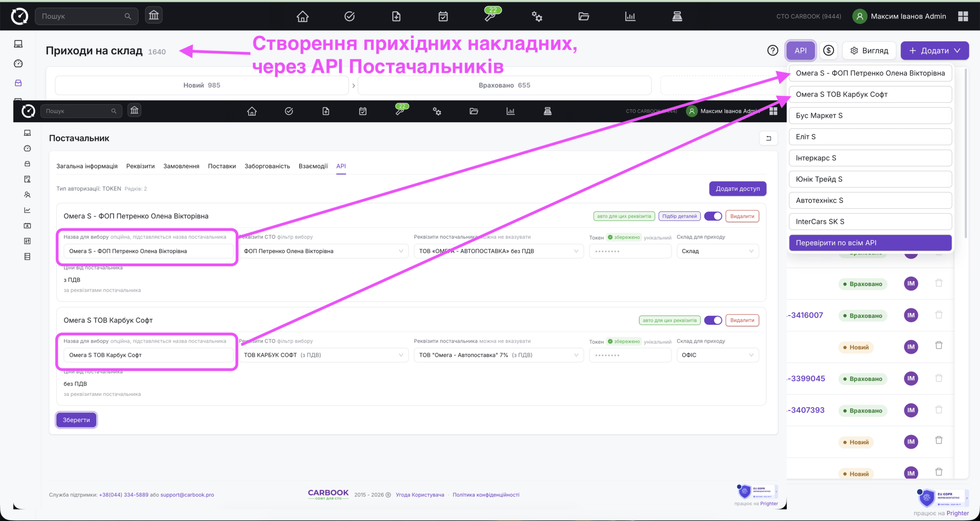
Task: Click name field Омега S - ФОП Петренко Олена Вікторівна
Action: (148, 251)
